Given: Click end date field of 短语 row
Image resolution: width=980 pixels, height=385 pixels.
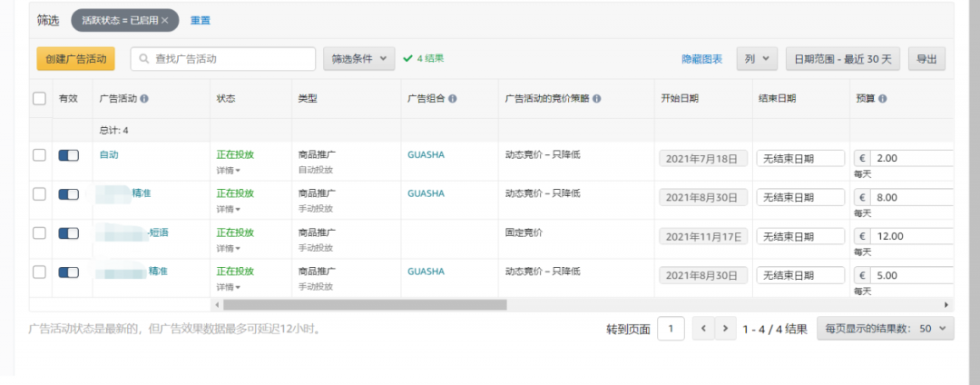Looking at the screenshot, I should 800,236.
